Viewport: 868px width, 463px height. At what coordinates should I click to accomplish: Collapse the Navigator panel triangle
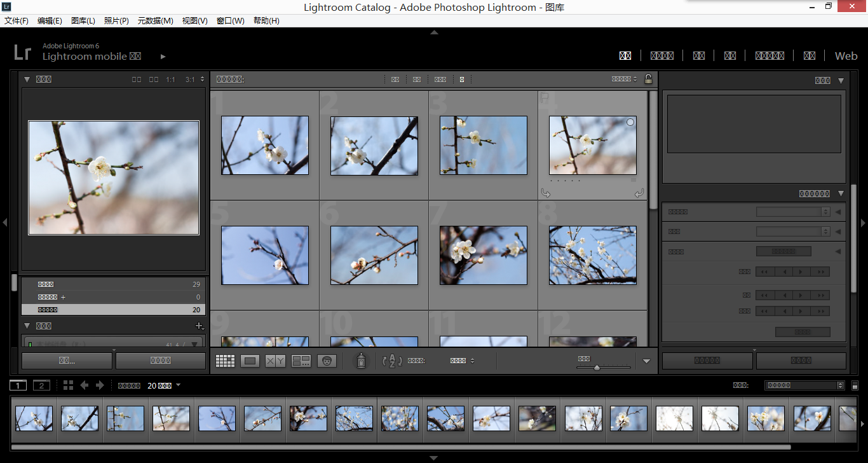tap(27, 79)
